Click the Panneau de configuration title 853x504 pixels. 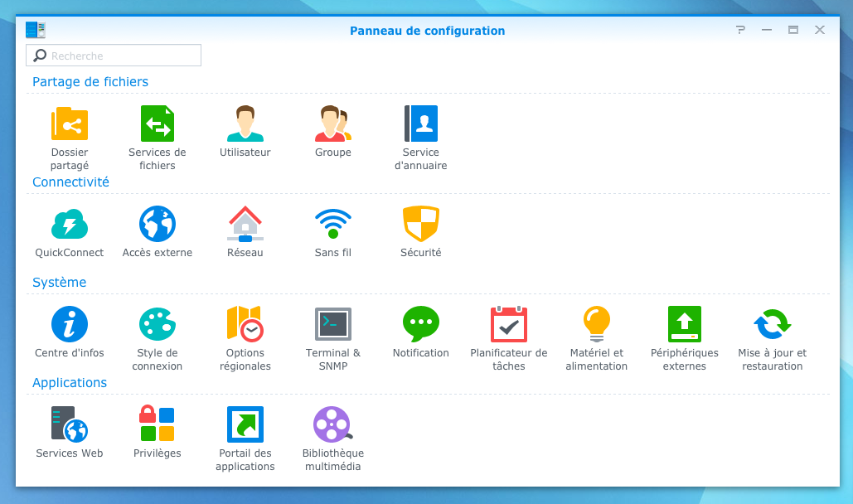point(428,31)
